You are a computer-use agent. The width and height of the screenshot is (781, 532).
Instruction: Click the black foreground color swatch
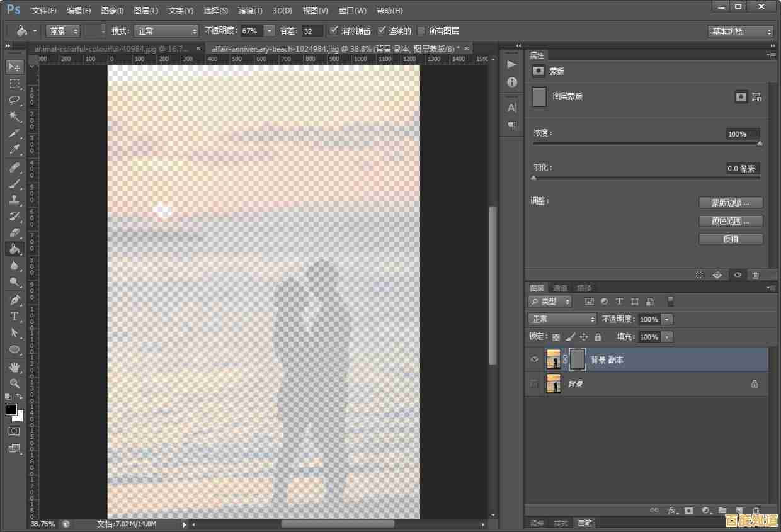click(11, 409)
